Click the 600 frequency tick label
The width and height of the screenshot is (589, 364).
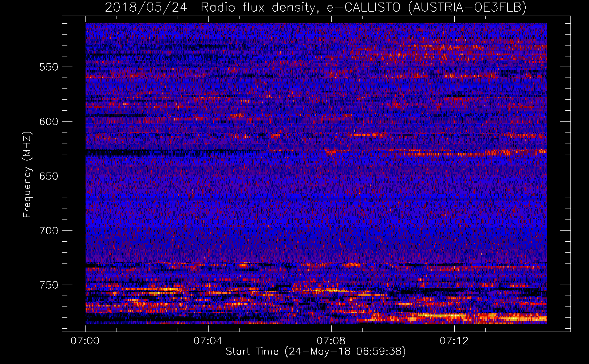[49, 122]
